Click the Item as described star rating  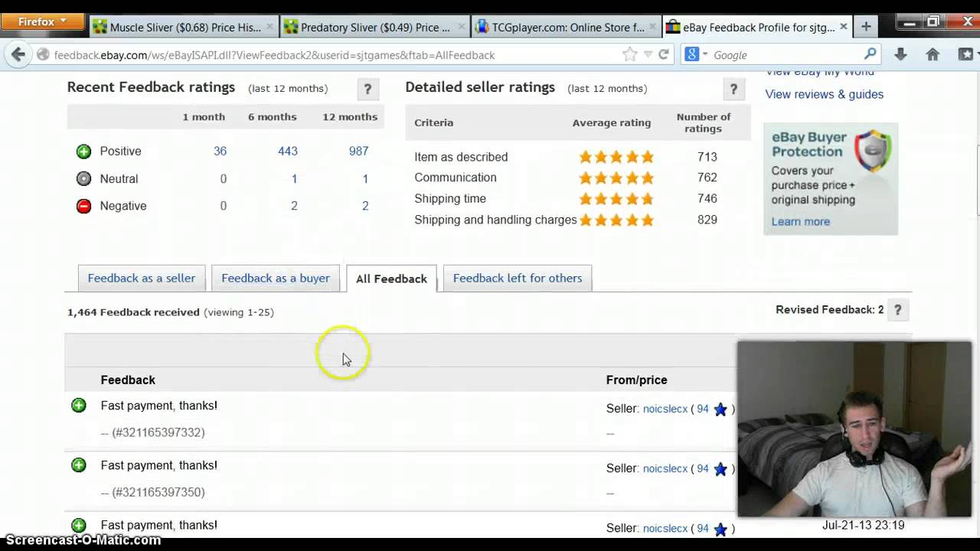[x=616, y=157]
